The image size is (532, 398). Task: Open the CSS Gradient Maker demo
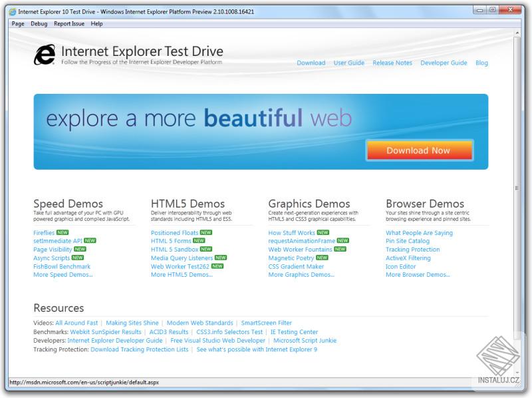(296, 266)
